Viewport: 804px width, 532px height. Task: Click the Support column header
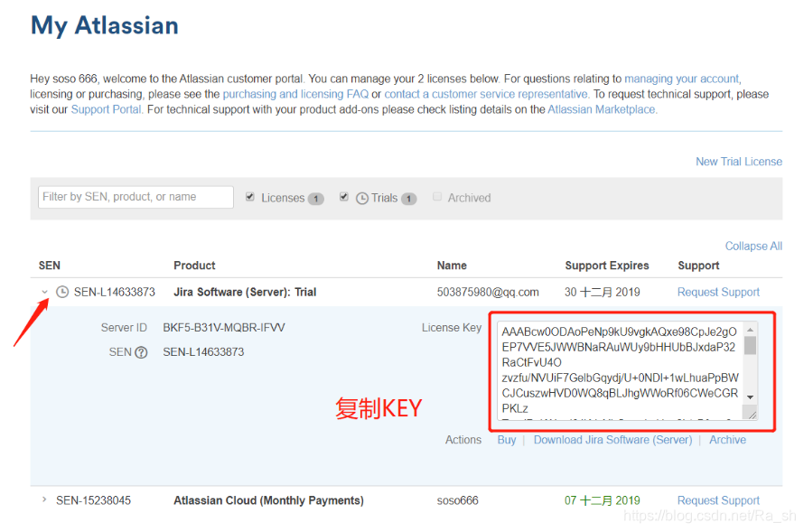tap(698, 266)
